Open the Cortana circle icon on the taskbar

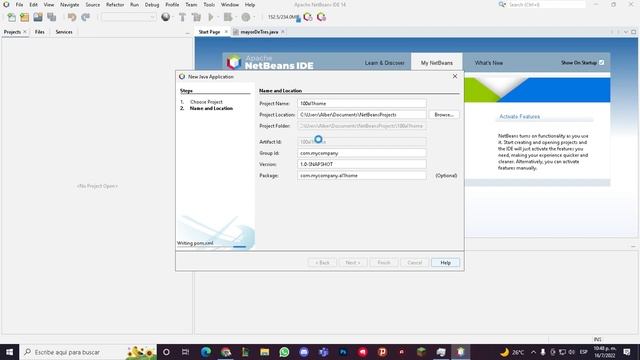[166, 352]
